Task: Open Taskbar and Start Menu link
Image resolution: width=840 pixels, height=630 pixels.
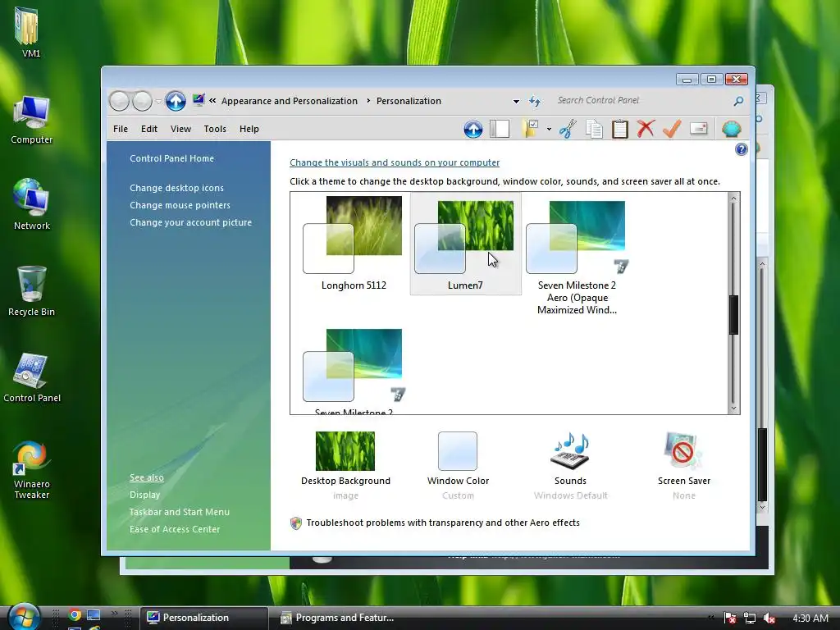Action: pyautogui.click(x=179, y=512)
